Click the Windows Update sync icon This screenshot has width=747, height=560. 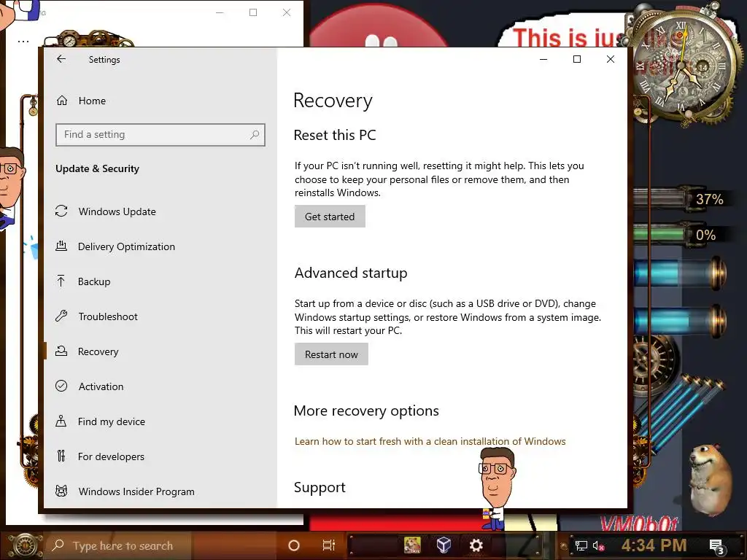tap(61, 211)
